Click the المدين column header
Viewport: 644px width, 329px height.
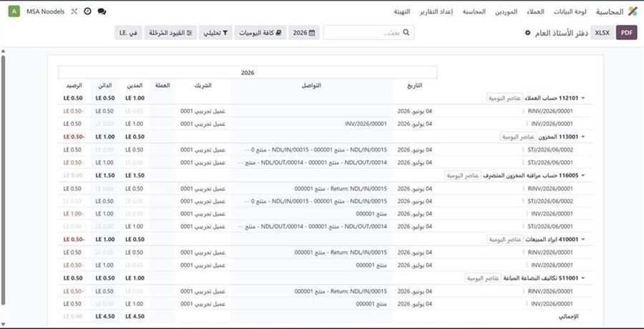[x=135, y=85]
